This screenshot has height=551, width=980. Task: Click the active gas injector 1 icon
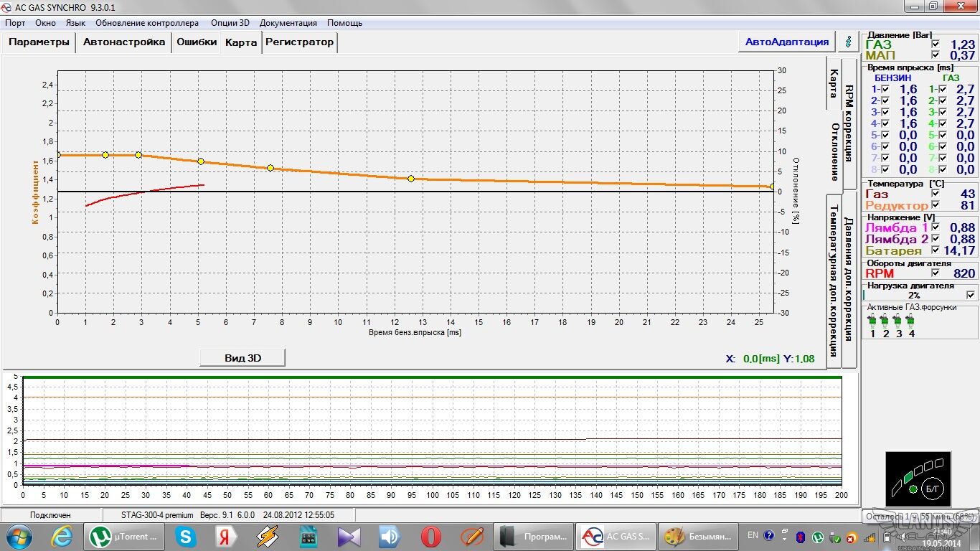[x=872, y=319]
